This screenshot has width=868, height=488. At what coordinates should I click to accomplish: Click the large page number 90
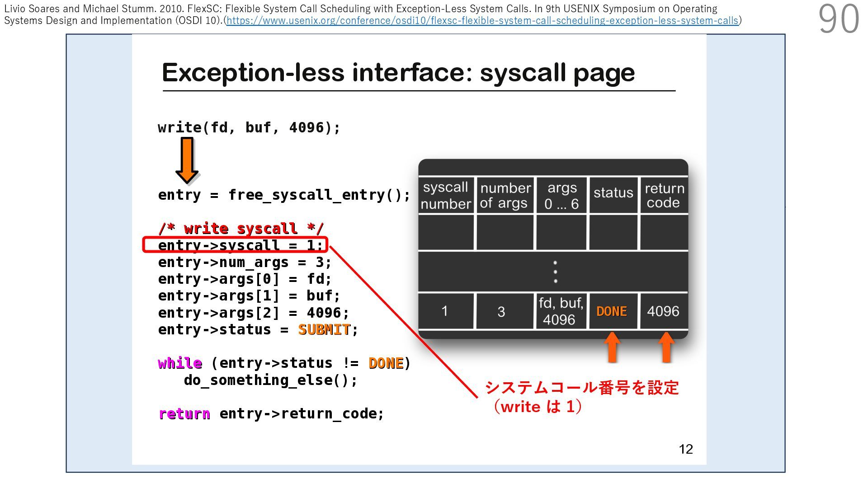[x=839, y=19]
